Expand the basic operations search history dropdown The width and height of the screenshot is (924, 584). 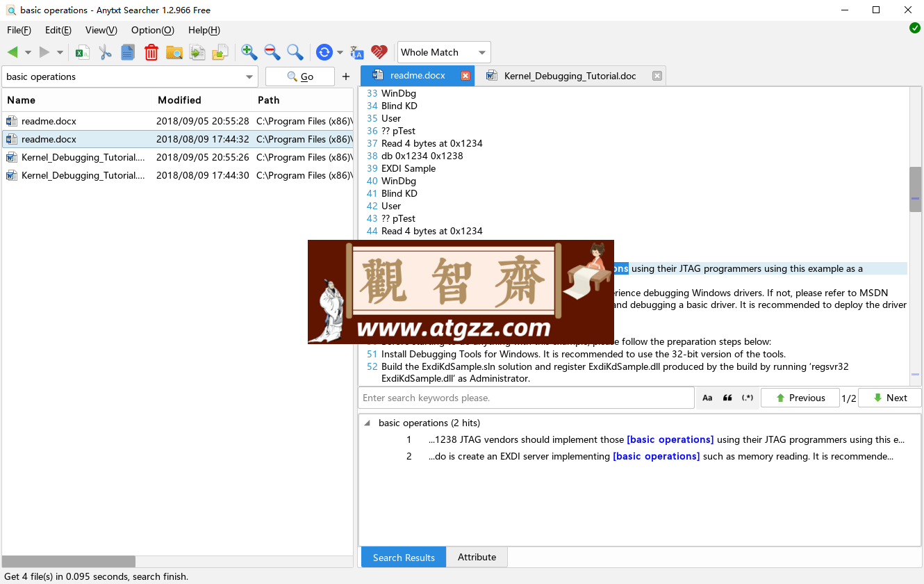249,77
